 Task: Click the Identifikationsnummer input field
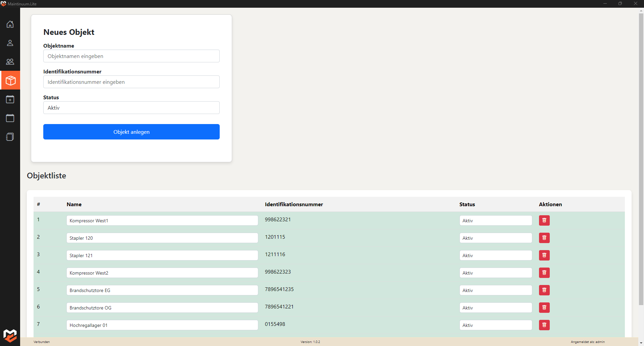pyautogui.click(x=131, y=82)
